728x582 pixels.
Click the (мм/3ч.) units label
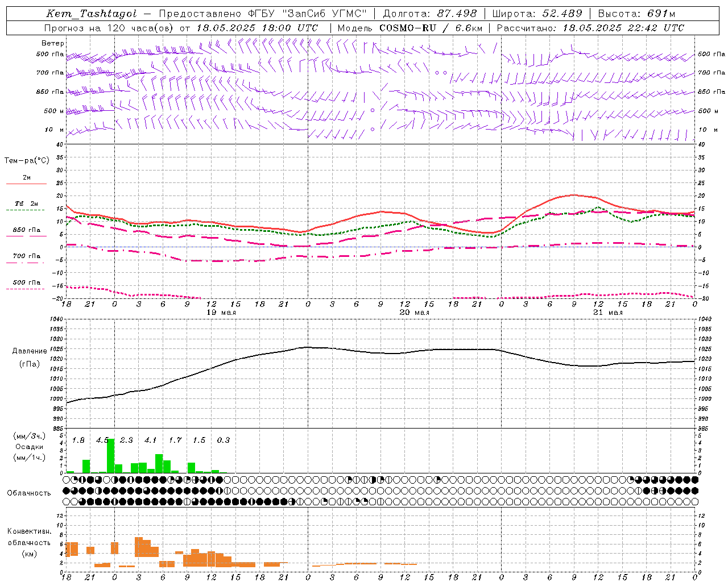point(29,436)
